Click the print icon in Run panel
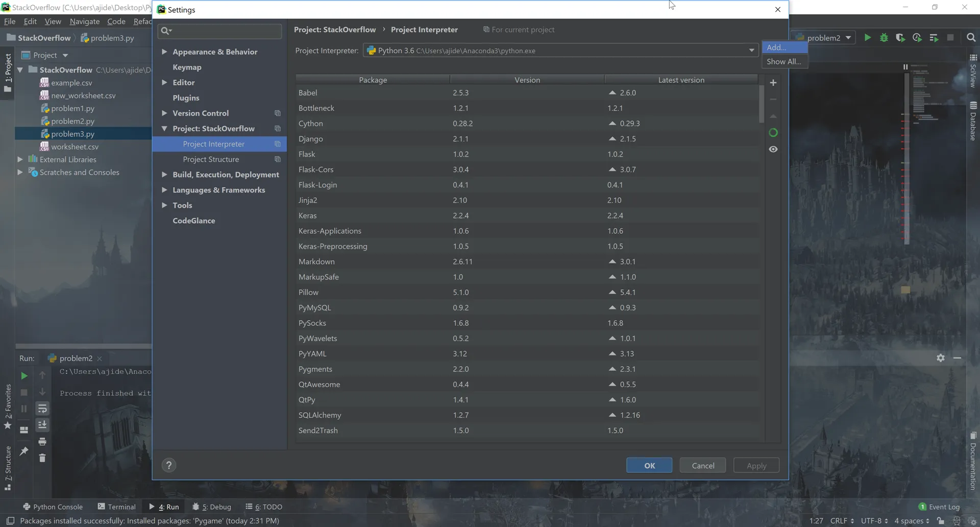This screenshot has width=980, height=527. pyautogui.click(x=42, y=441)
